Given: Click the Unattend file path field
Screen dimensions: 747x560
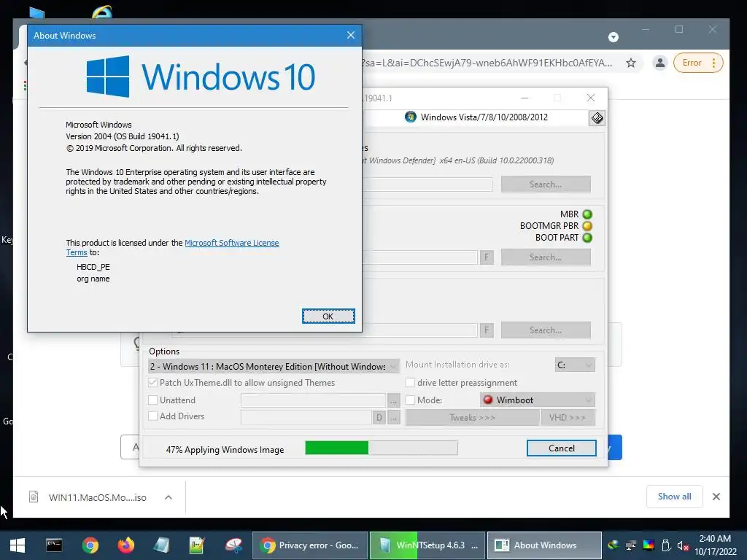Looking at the screenshot, I should 313,400.
